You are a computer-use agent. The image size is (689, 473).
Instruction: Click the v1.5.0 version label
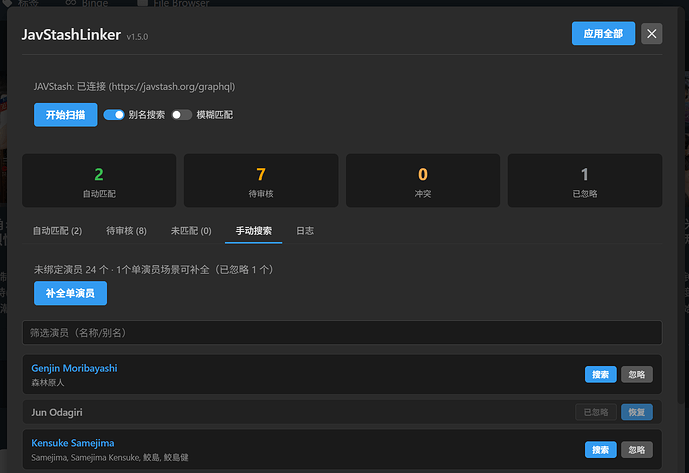pos(137,37)
